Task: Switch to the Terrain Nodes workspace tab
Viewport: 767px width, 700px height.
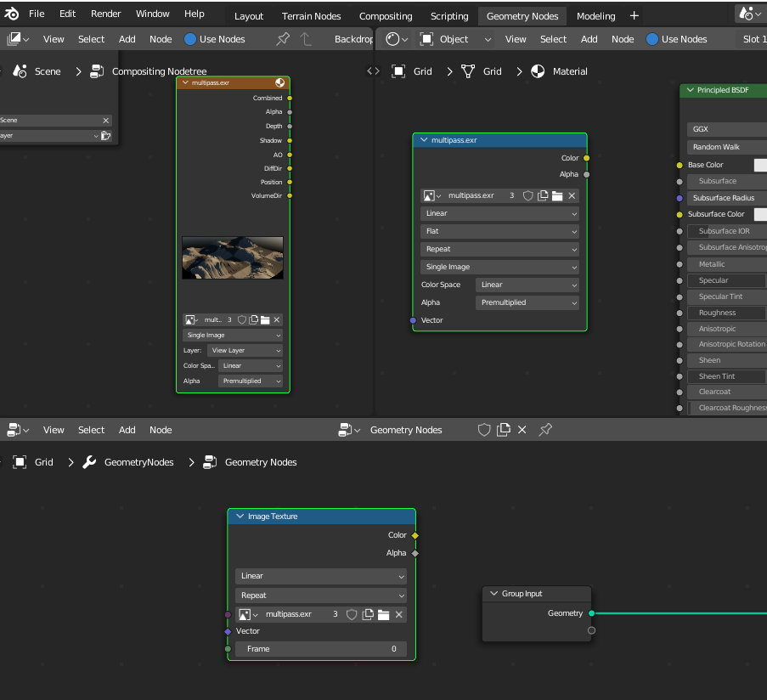Action: pyautogui.click(x=311, y=16)
